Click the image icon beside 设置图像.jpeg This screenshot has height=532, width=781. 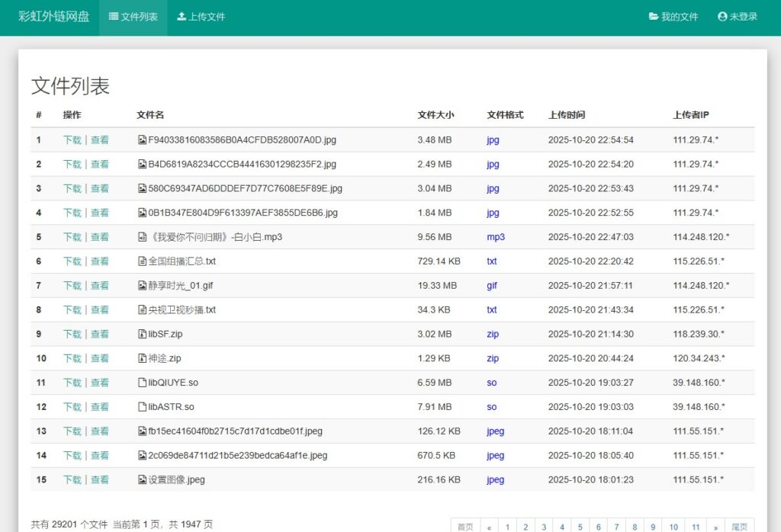142,480
